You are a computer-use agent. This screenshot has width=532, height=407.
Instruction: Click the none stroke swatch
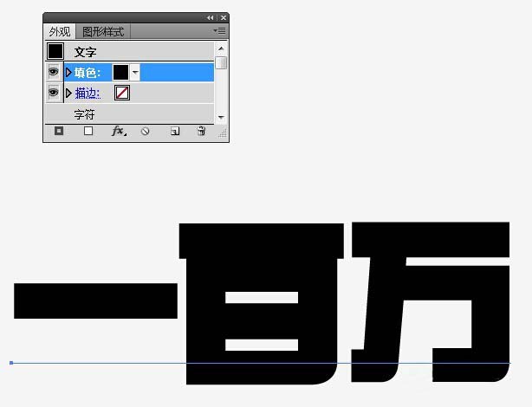(x=122, y=93)
